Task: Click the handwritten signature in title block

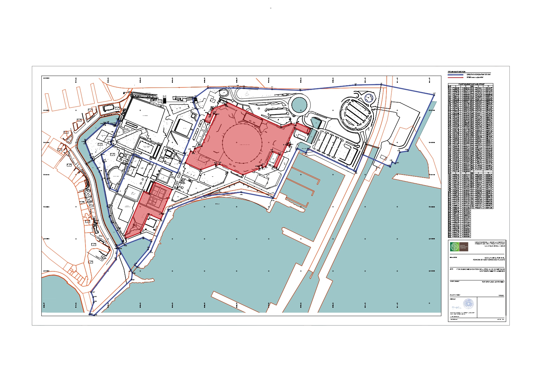Action: [455, 307]
